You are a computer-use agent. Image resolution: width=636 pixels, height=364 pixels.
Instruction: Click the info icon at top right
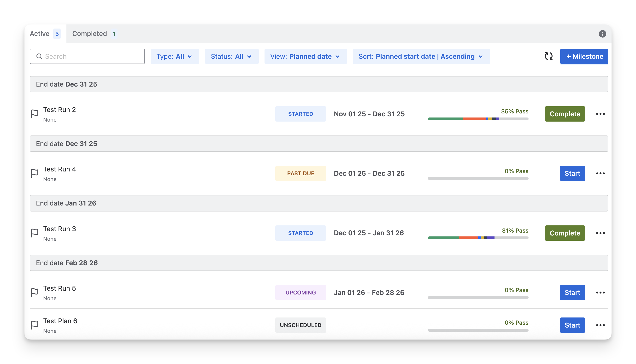tap(602, 34)
